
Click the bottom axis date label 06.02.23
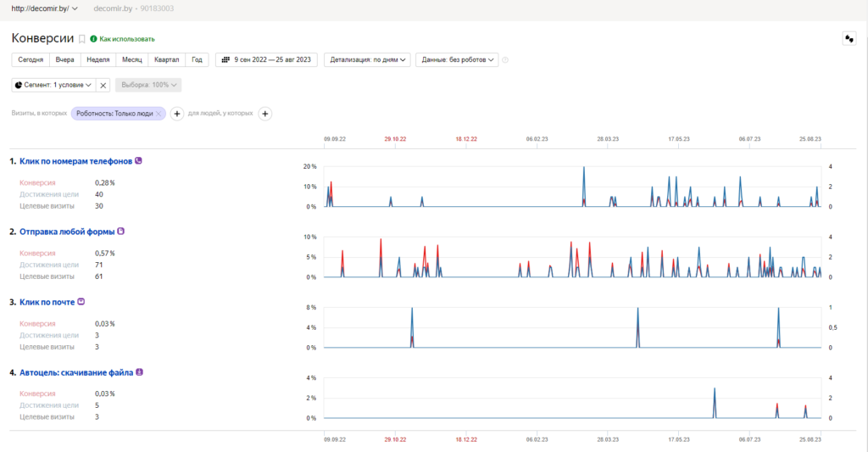[x=537, y=439]
